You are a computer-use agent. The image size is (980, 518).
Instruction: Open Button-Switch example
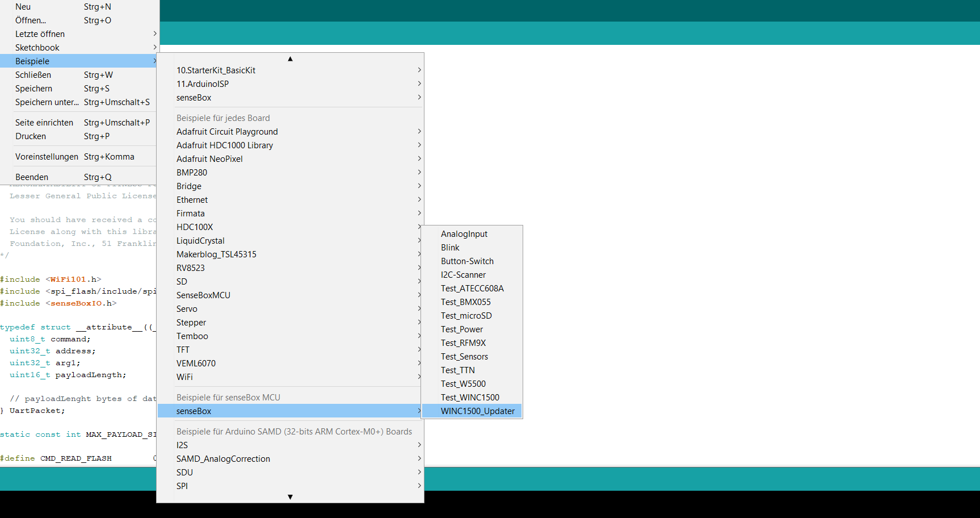[472, 261]
